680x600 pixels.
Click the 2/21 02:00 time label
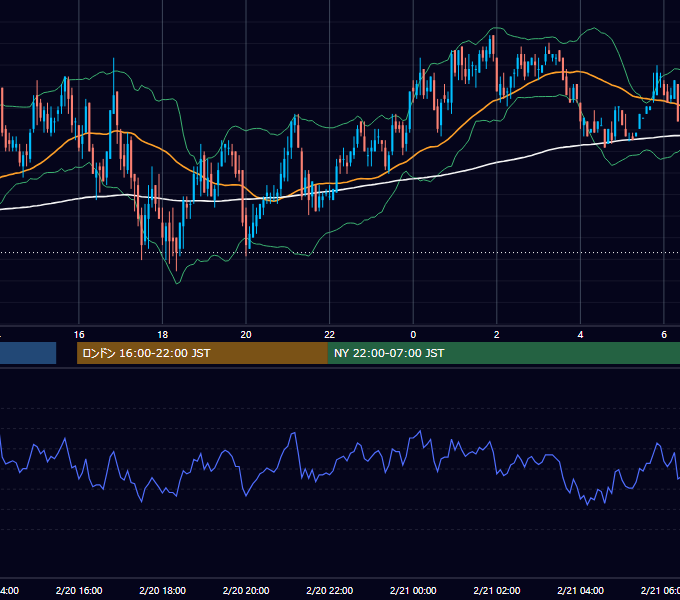click(x=497, y=590)
